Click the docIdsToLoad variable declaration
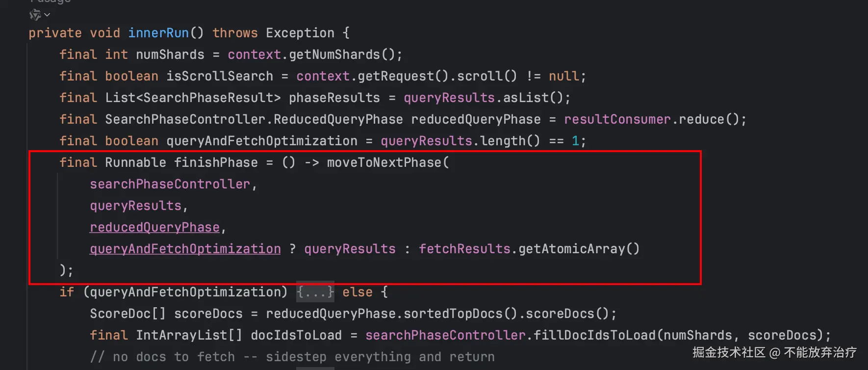 click(x=296, y=335)
